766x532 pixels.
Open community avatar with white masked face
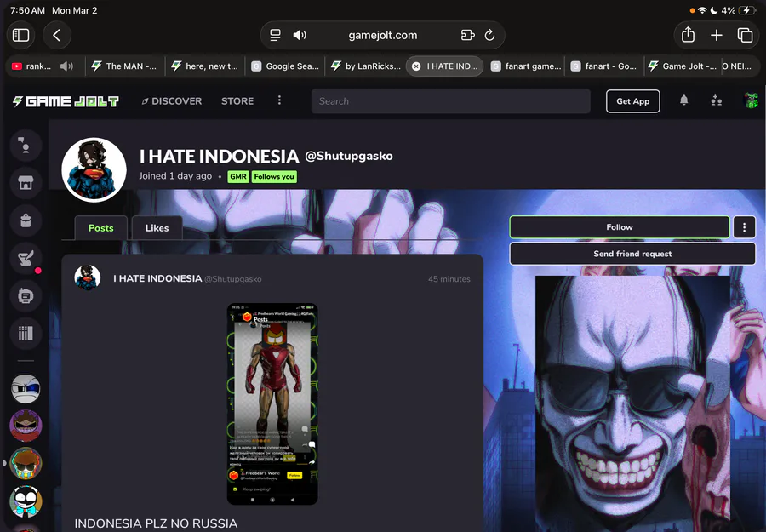(26, 501)
